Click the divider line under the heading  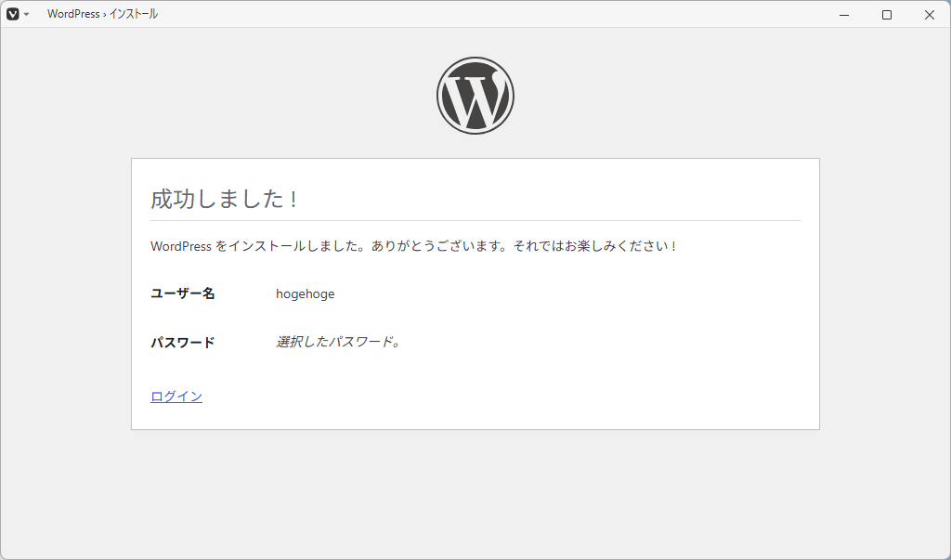(x=475, y=220)
